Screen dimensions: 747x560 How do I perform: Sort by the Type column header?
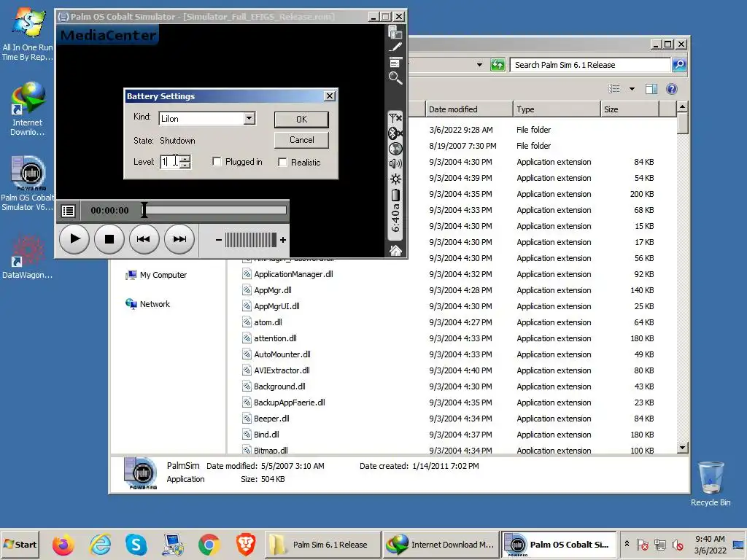[x=557, y=109]
